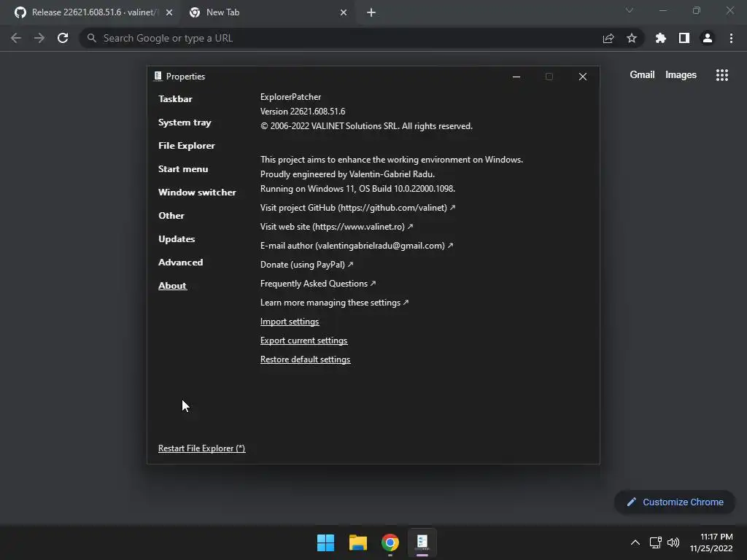Show hidden system tray icons
Viewport: 747px width, 560px height.
coord(635,542)
